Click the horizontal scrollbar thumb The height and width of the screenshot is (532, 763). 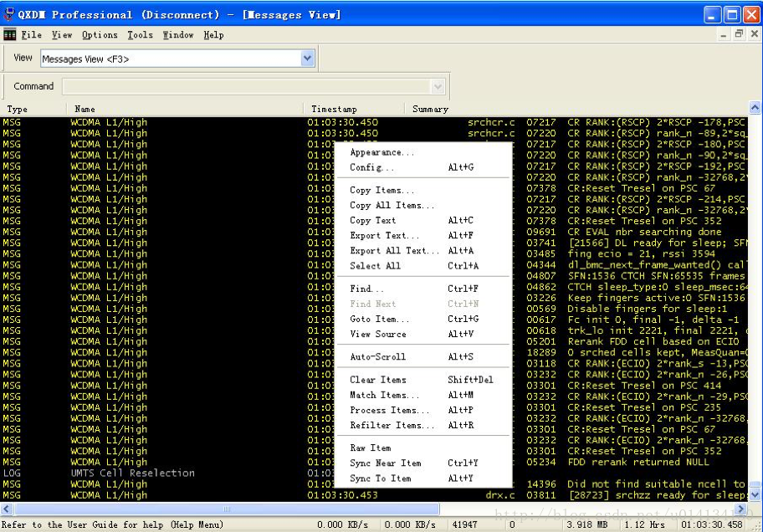click(x=227, y=509)
